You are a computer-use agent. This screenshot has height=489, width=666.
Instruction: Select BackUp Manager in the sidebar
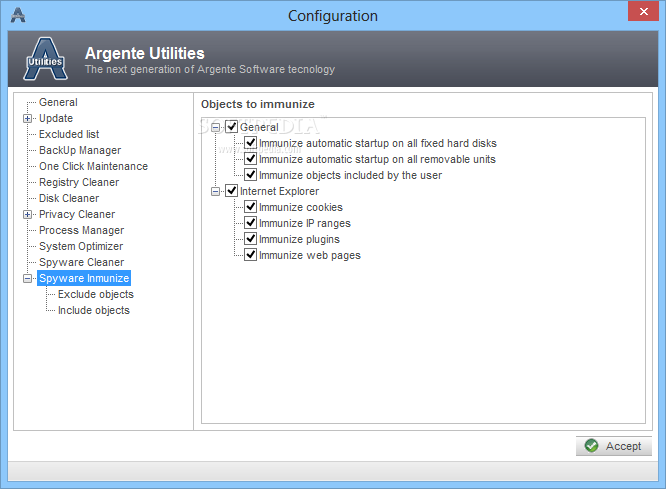pos(80,150)
